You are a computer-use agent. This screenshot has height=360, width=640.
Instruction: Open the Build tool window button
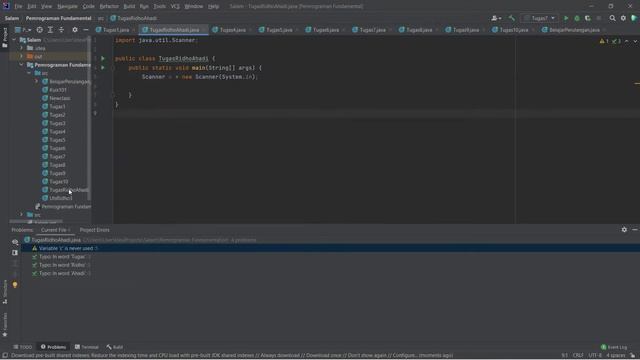pyautogui.click(x=115, y=347)
